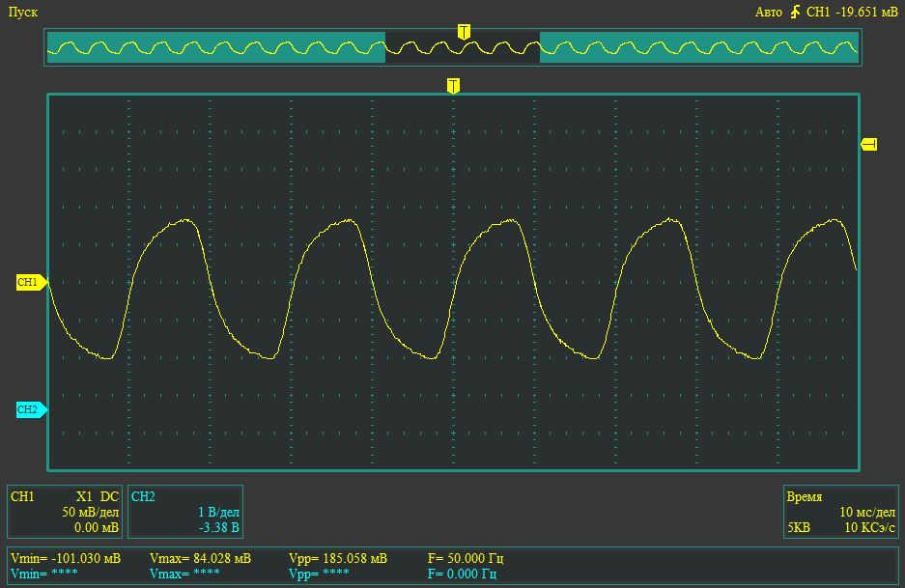
Task: Click the 10 мс/дел timebase value
Action: [867, 512]
